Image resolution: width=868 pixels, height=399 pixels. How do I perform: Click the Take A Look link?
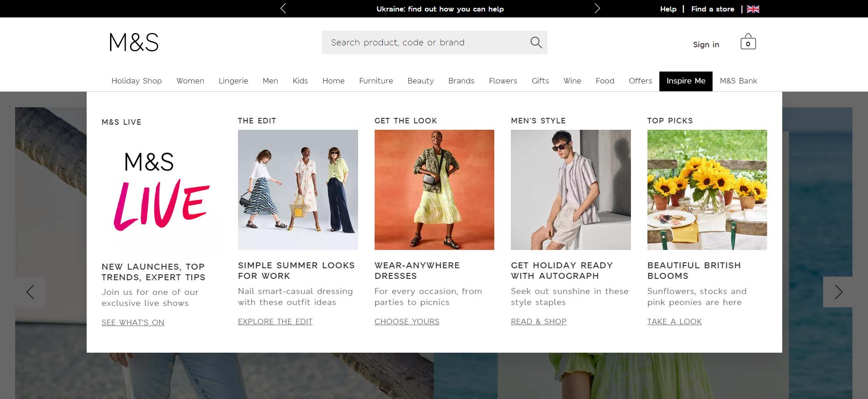pos(674,321)
